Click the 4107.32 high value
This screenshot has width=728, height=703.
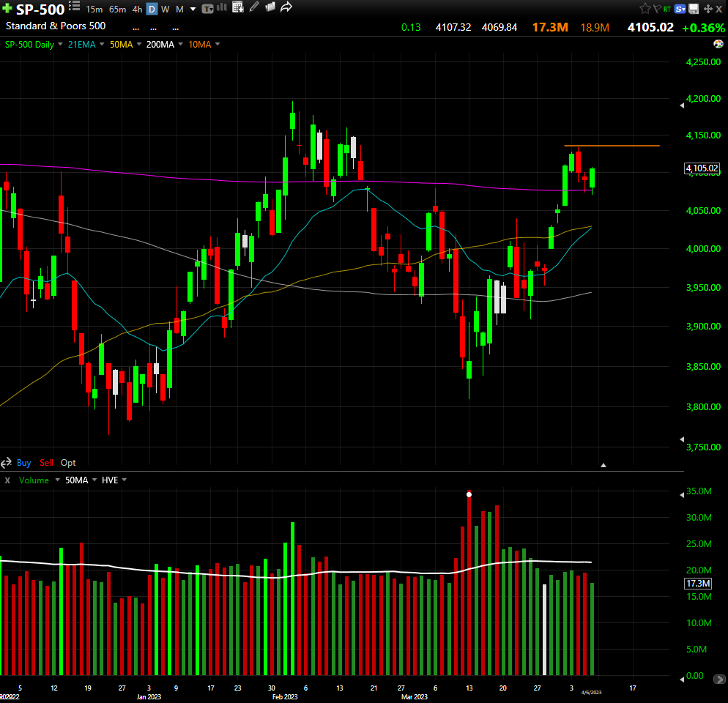(453, 27)
